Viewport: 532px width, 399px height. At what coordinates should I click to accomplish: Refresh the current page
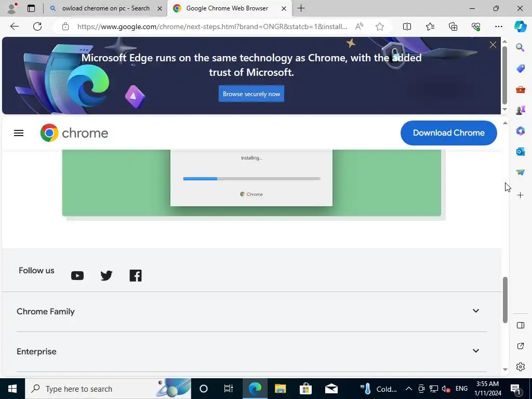(37, 26)
